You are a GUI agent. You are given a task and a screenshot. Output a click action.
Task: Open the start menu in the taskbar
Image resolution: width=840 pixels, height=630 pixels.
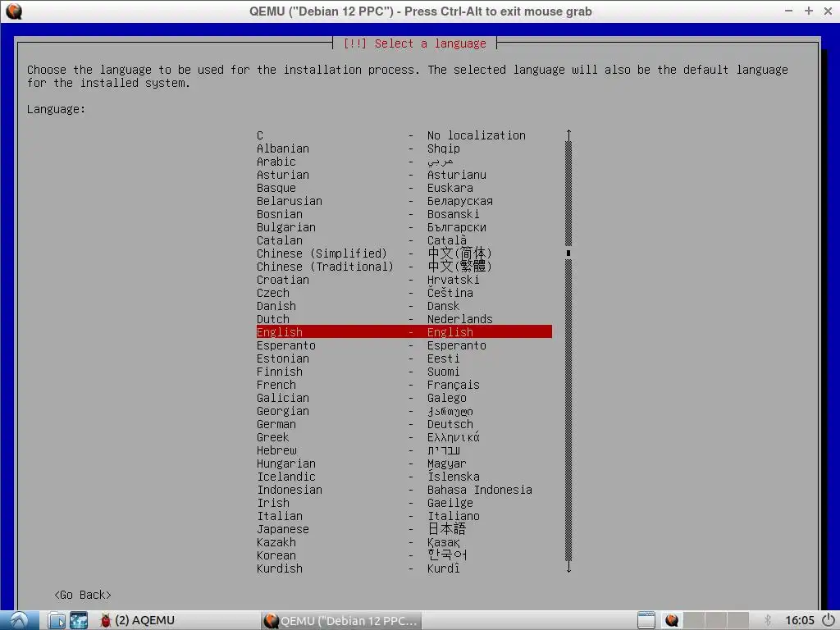coord(20,620)
